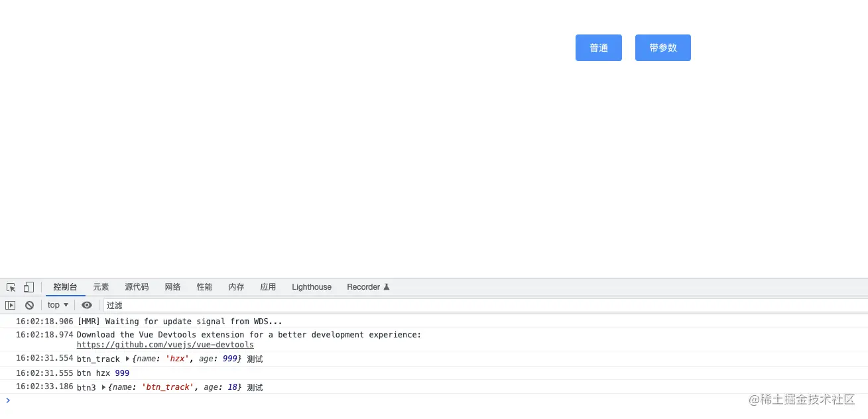Switch to the 控制台 tab
Screen dimensions: 868x419
(x=66, y=287)
